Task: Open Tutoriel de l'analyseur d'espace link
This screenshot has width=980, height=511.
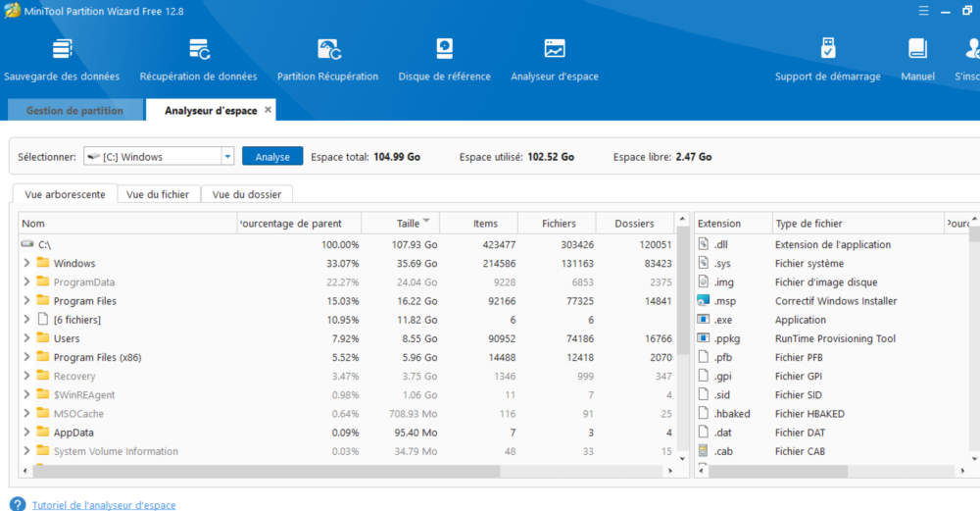Action: (104, 505)
